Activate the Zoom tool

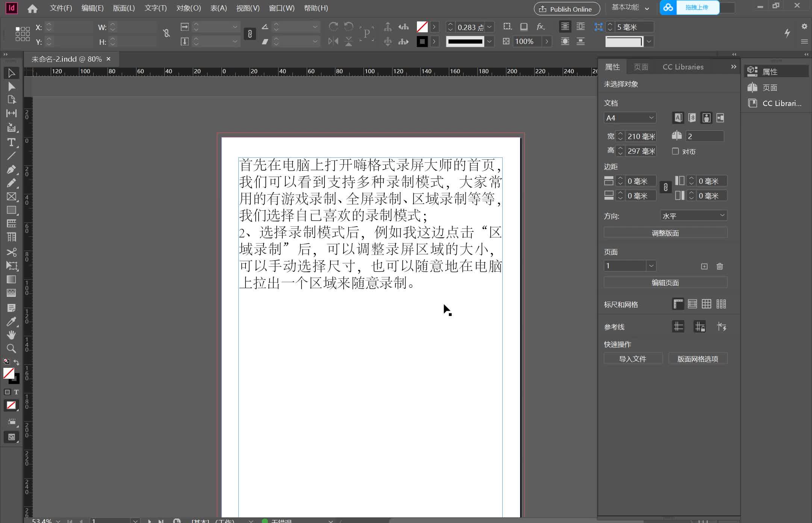pos(12,348)
